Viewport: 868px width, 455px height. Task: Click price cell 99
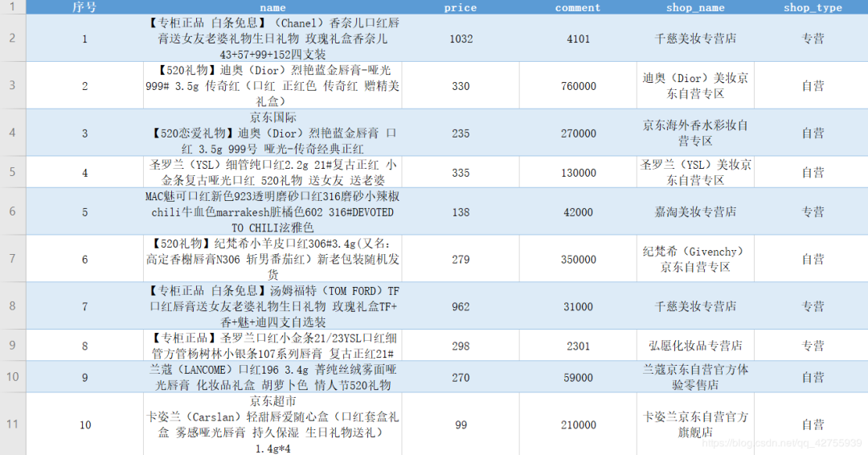[461, 424]
